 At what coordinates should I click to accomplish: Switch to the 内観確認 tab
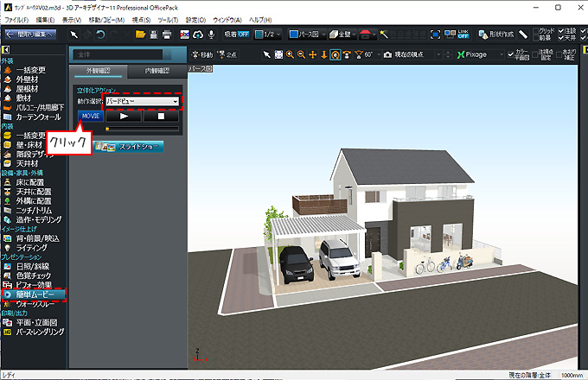click(x=157, y=70)
